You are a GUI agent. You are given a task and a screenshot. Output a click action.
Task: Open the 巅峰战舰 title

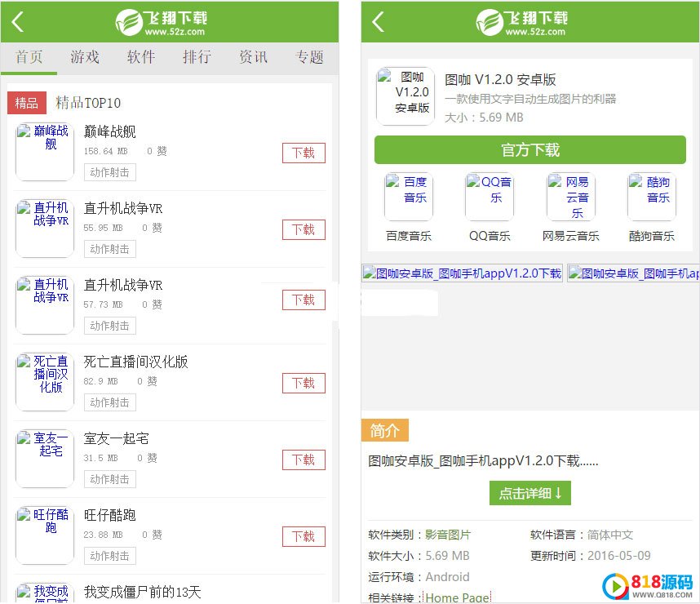coord(110,131)
